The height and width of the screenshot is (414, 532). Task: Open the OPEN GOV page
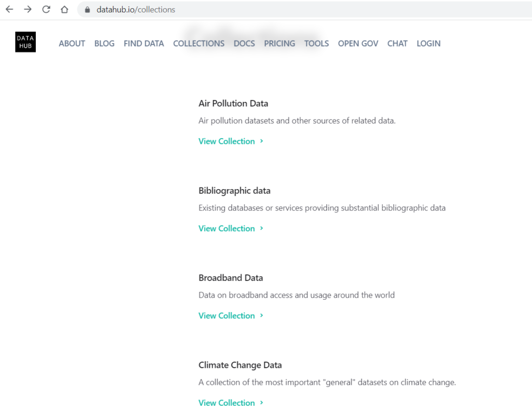coord(357,44)
